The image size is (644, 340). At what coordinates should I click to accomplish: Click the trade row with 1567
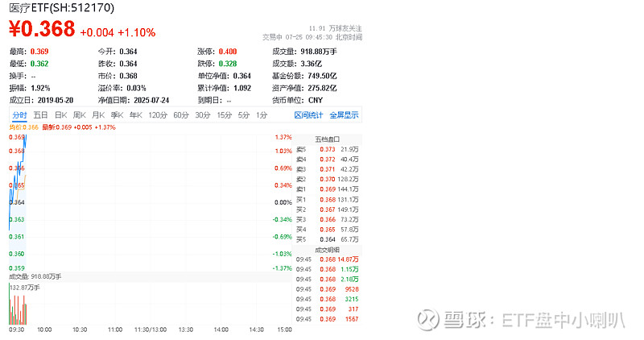click(328, 319)
